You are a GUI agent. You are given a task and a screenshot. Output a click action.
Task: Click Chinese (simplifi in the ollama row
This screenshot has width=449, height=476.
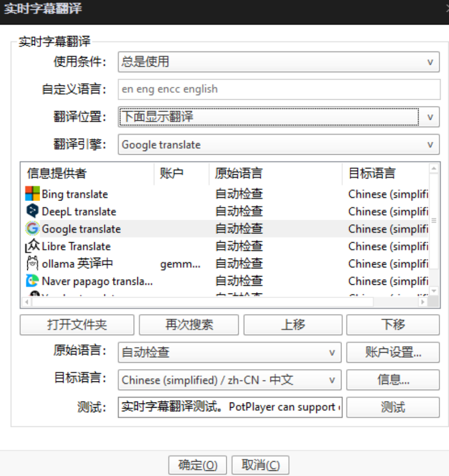[x=388, y=264]
